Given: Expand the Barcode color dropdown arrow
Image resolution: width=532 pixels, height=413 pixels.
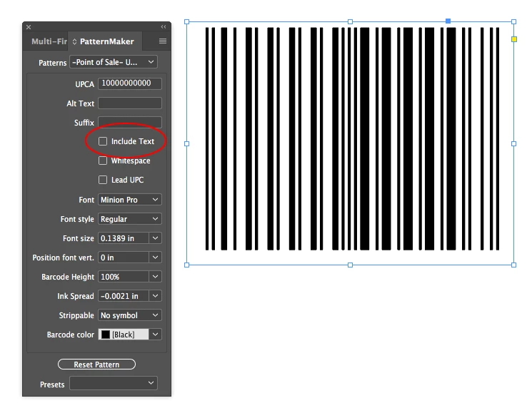Looking at the screenshot, I should tap(156, 335).
